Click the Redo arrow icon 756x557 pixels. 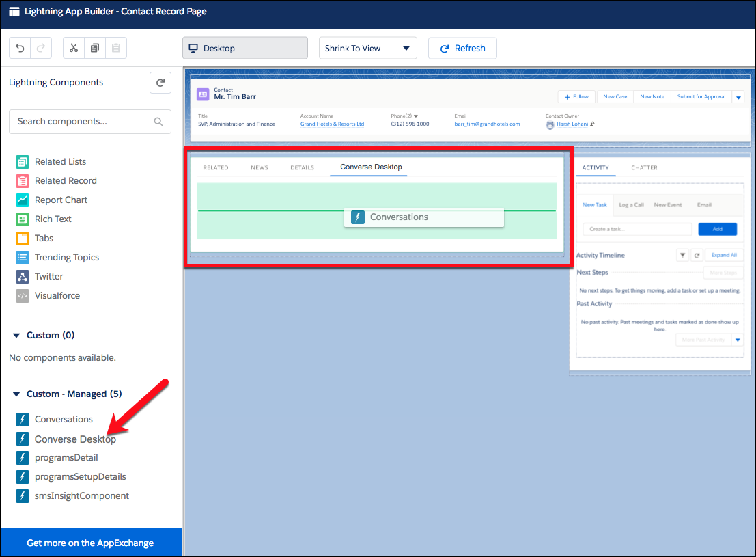(x=41, y=48)
